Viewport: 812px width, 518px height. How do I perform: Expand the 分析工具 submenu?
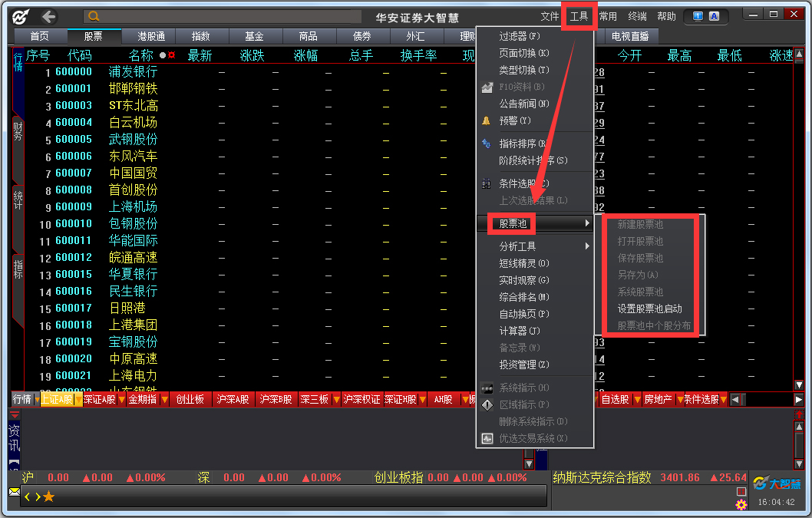586,246
